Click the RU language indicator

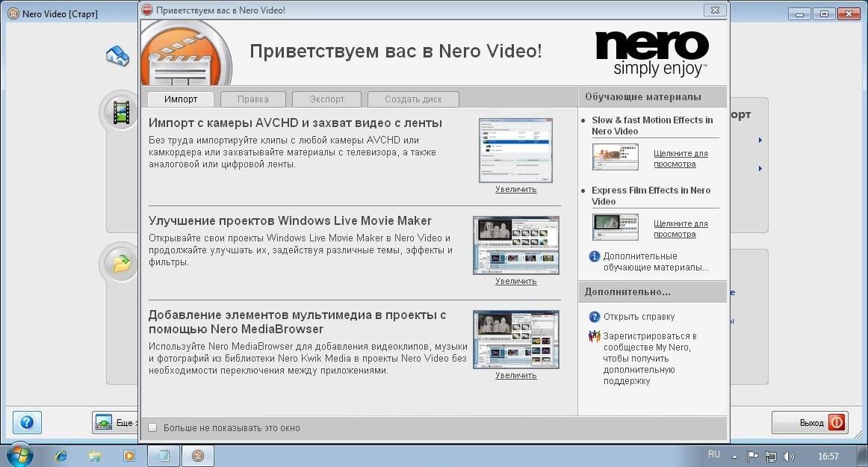pos(713,454)
